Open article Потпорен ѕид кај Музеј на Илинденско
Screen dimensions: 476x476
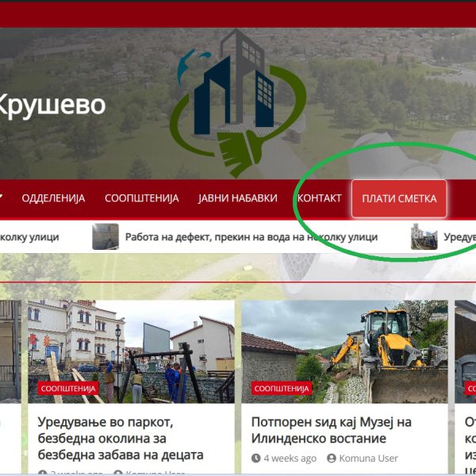[332, 431]
